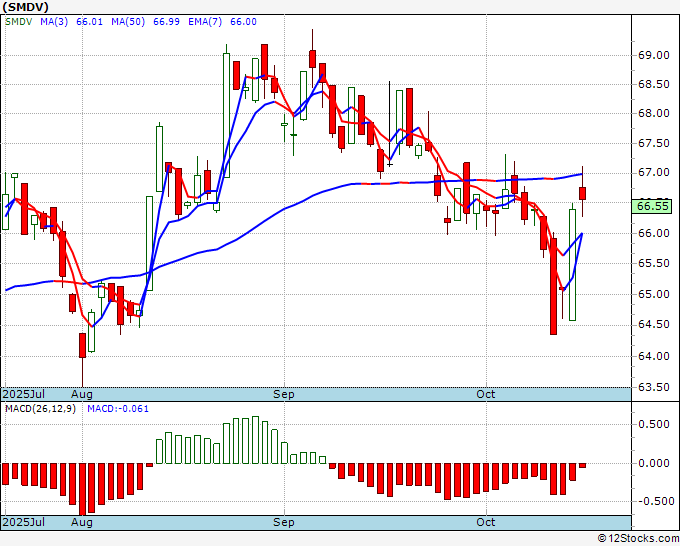Viewport: 680px width, 546px height.
Task: Click the MA(3) legend label
Action: pyautogui.click(x=54, y=22)
